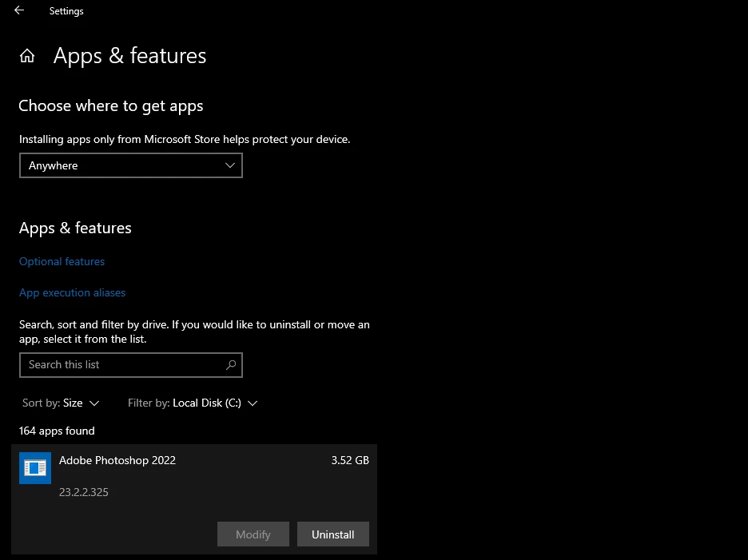Select the Adobe Photoshop 2022 name text
The height and width of the screenshot is (560, 748).
[117, 460]
